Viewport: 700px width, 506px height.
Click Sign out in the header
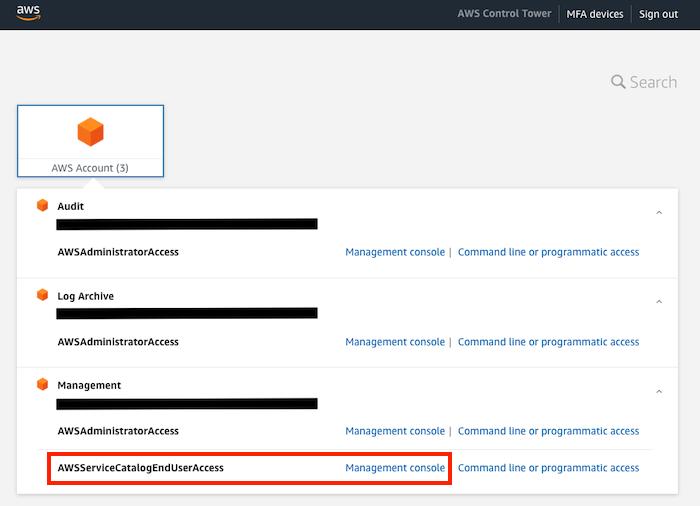coord(658,14)
